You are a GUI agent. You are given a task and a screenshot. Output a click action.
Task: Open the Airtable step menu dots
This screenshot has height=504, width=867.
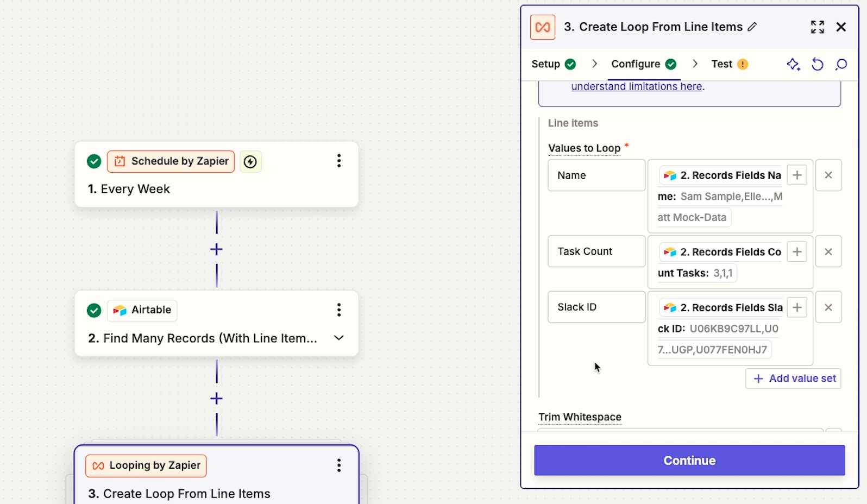pyautogui.click(x=339, y=310)
